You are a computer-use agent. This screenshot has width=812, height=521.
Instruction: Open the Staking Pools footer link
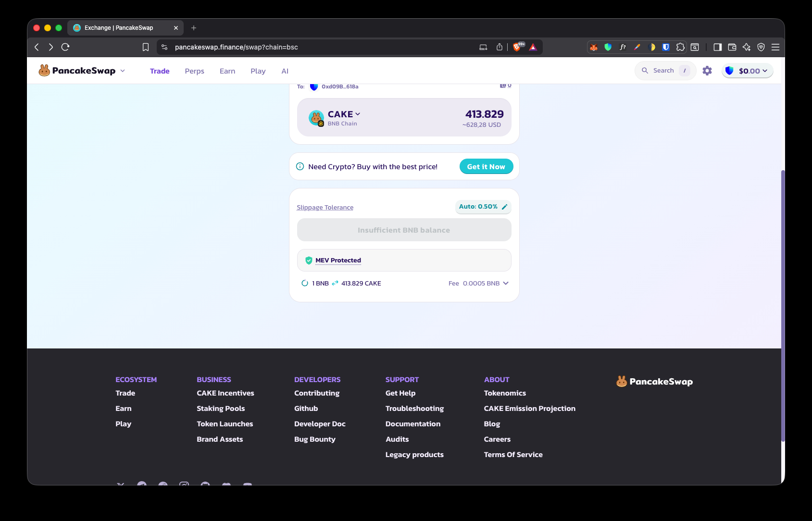pyautogui.click(x=221, y=409)
